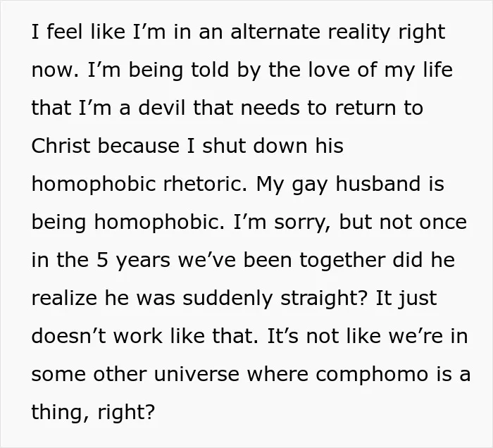Click the number "5" before years
The width and height of the screenshot is (493, 448).
coord(102,260)
